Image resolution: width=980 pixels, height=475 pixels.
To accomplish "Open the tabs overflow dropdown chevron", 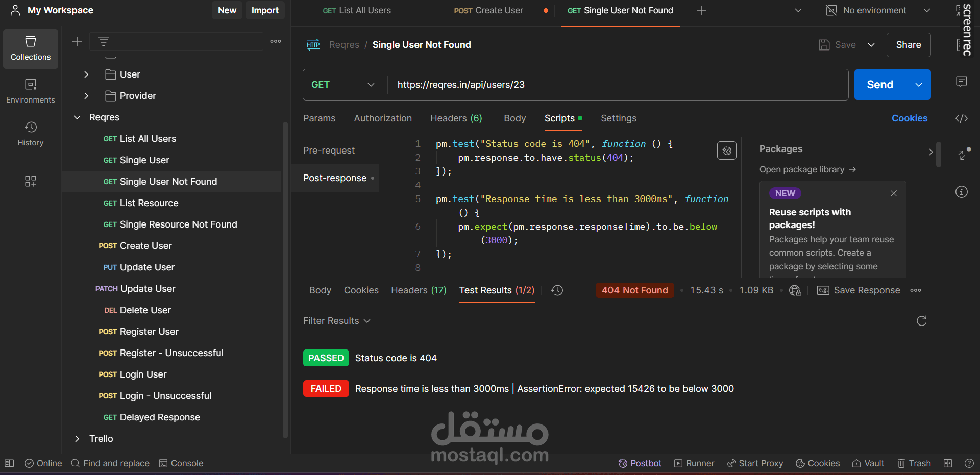I will click(x=798, y=10).
